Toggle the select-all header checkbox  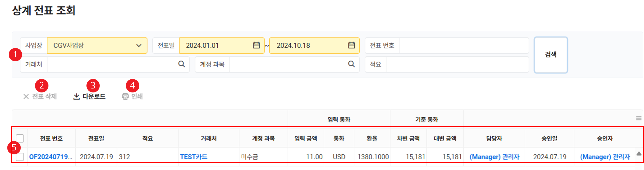click(x=20, y=138)
